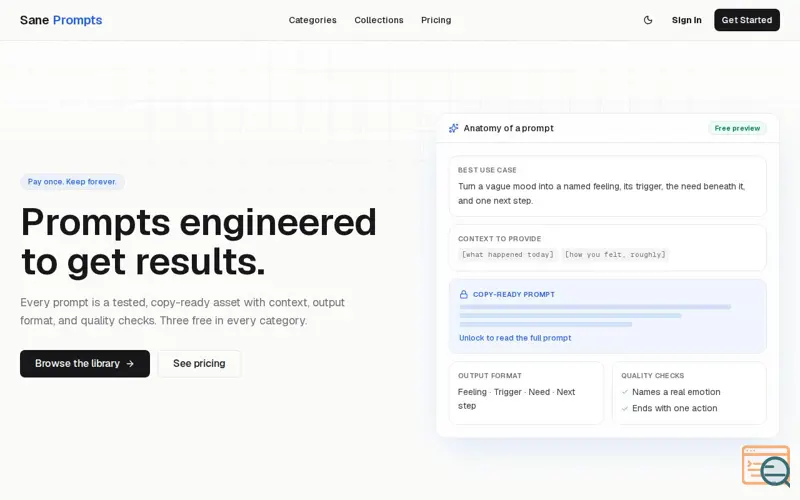Click the Free preview badge
The width and height of the screenshot is (800, 500).
737,128
